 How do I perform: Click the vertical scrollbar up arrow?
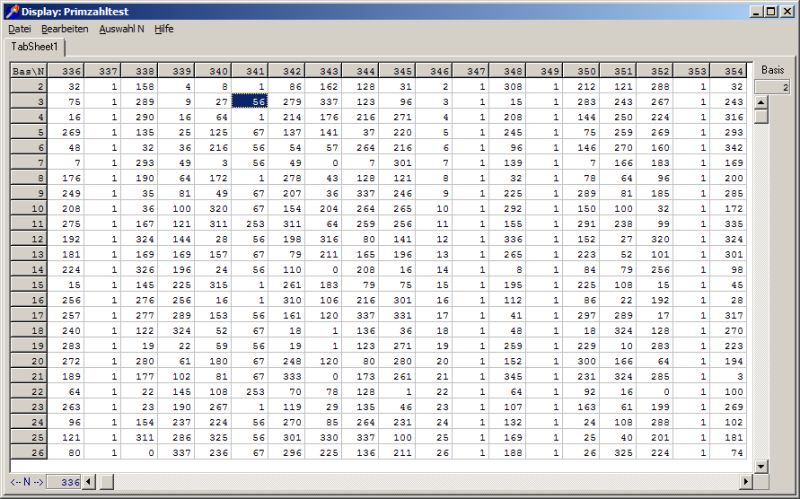click(761, 102)
